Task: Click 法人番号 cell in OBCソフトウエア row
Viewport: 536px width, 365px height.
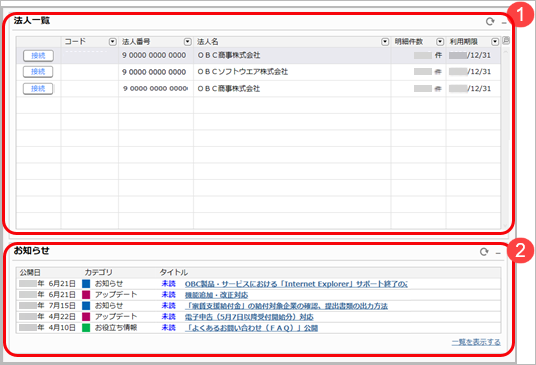Action: pyautogui.click(x=156, y=72)
